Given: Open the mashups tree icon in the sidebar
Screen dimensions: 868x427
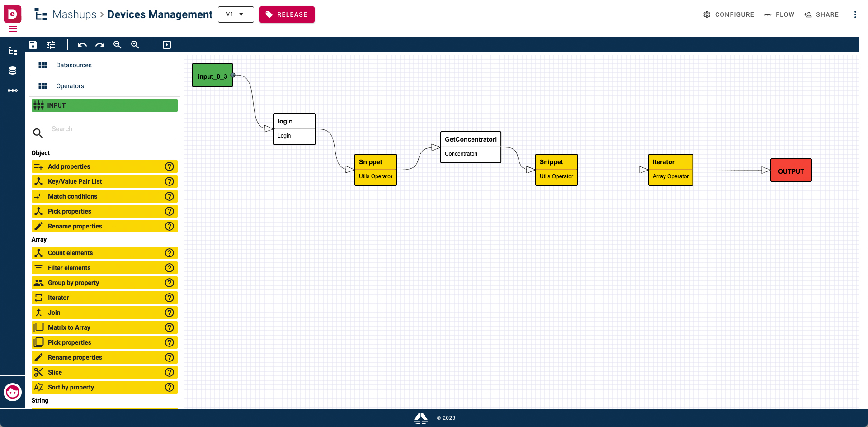Looking at the screenshot, I should [x=13, y=51].
